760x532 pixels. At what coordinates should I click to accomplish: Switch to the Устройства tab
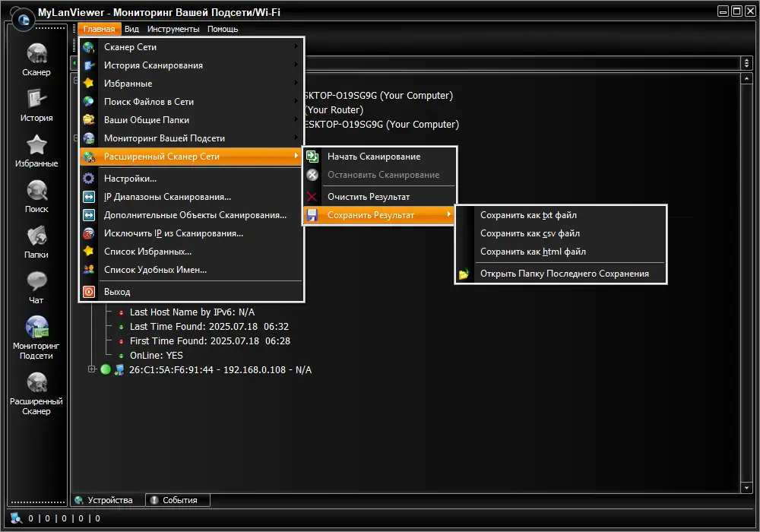[x=108, y=500]
